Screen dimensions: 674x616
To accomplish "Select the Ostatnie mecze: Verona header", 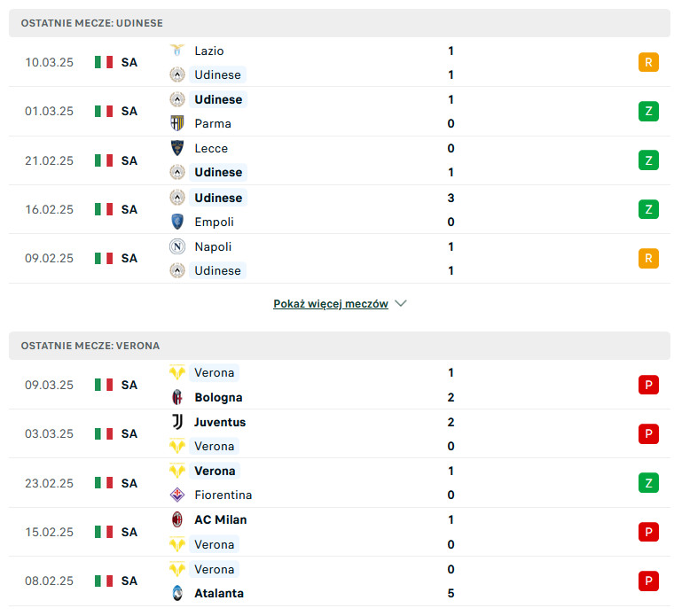I will click(x=339, y=346).
